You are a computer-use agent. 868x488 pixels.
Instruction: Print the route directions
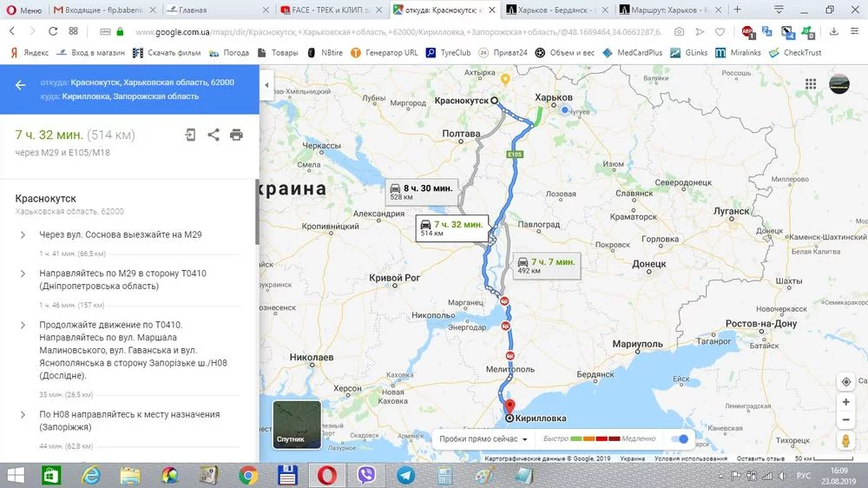point(236,135)
